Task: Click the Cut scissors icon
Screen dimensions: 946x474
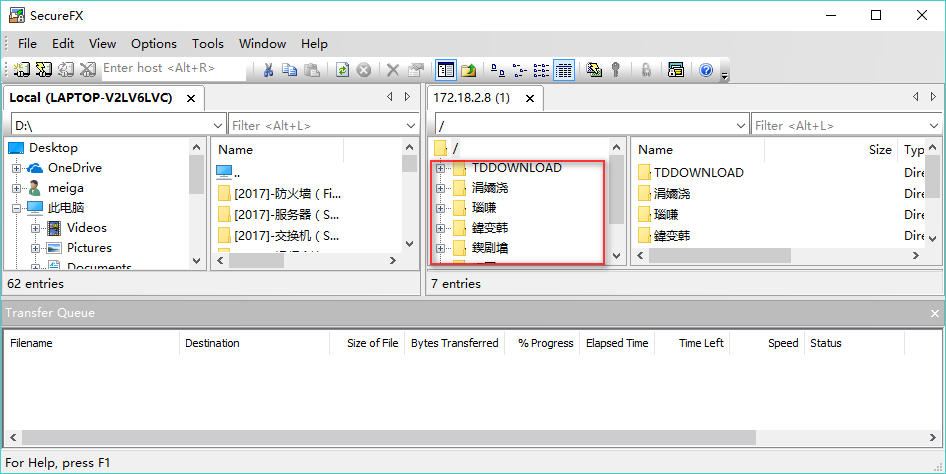Action: tap(268, 70)
